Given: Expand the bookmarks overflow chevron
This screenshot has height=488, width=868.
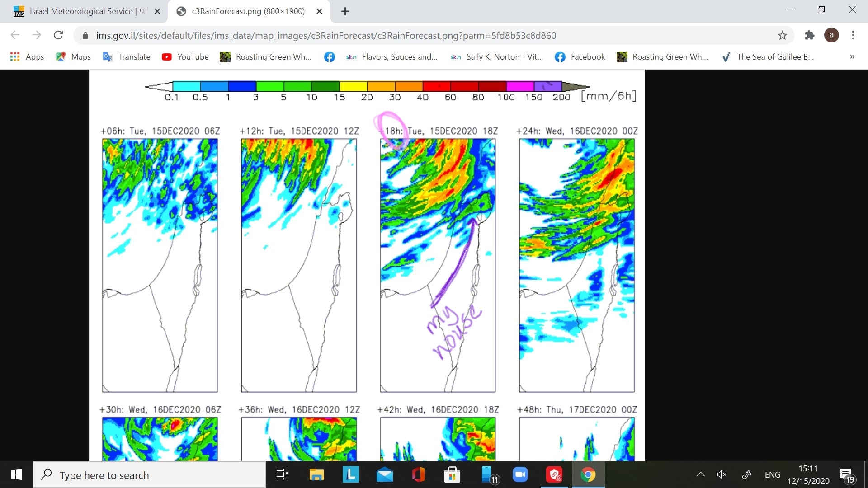Looking at the screenshot, I should point(852,57).
